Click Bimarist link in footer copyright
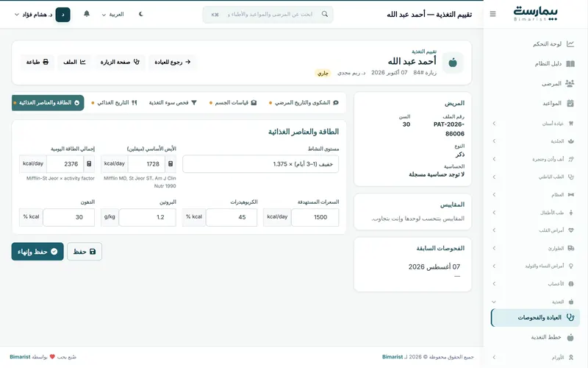Viewport: 588px width, 368px height. (x=392, y=357)
